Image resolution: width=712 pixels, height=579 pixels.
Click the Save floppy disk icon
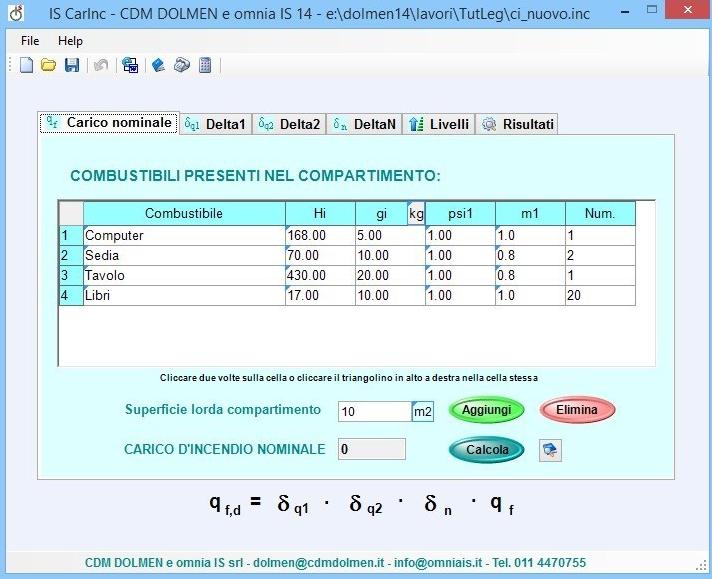coord(71,65)
